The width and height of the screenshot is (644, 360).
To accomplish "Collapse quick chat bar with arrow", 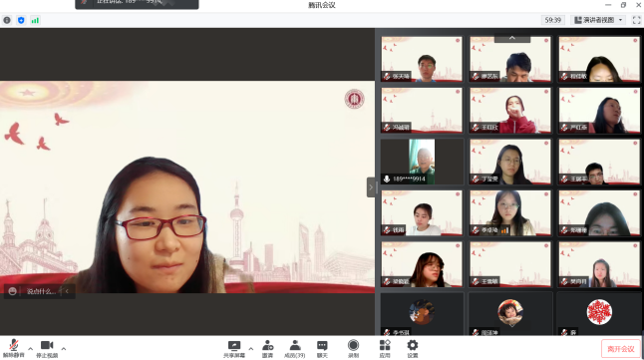I will point(67,291).
